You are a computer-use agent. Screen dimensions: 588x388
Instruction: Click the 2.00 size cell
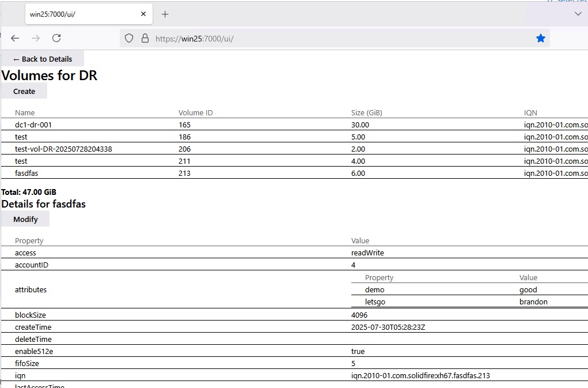tap(358, 149)
